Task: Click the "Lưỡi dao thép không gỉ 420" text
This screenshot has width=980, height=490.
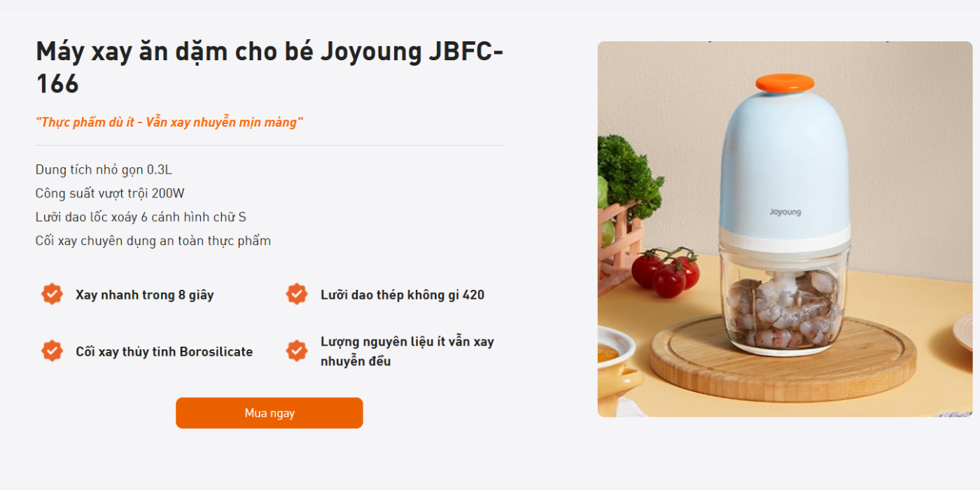Action: 402,295
